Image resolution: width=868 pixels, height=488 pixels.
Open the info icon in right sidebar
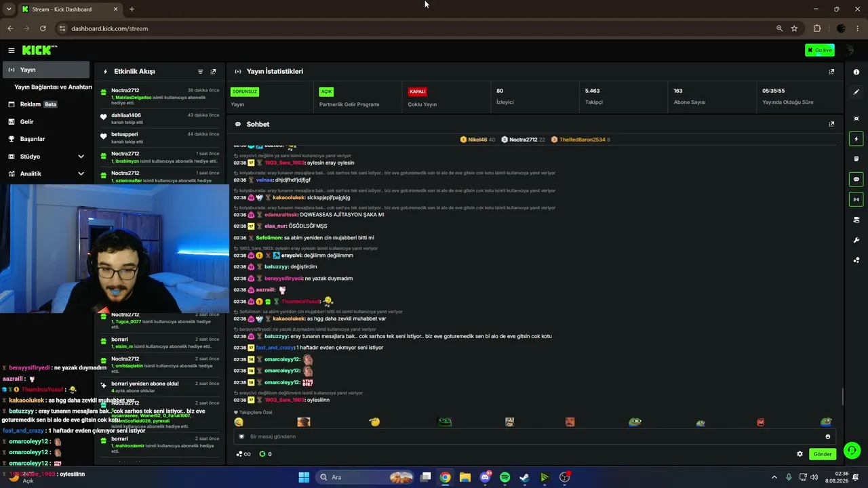coord(856,72)
